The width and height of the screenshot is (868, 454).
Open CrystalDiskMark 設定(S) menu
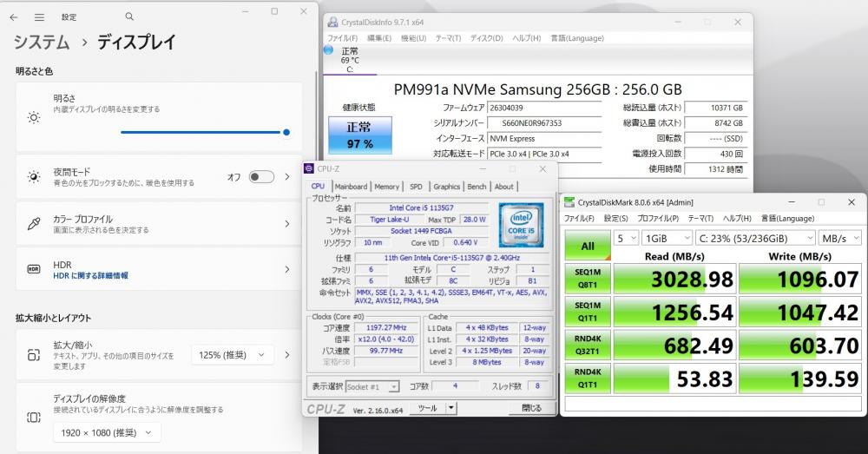coord(615,218)
